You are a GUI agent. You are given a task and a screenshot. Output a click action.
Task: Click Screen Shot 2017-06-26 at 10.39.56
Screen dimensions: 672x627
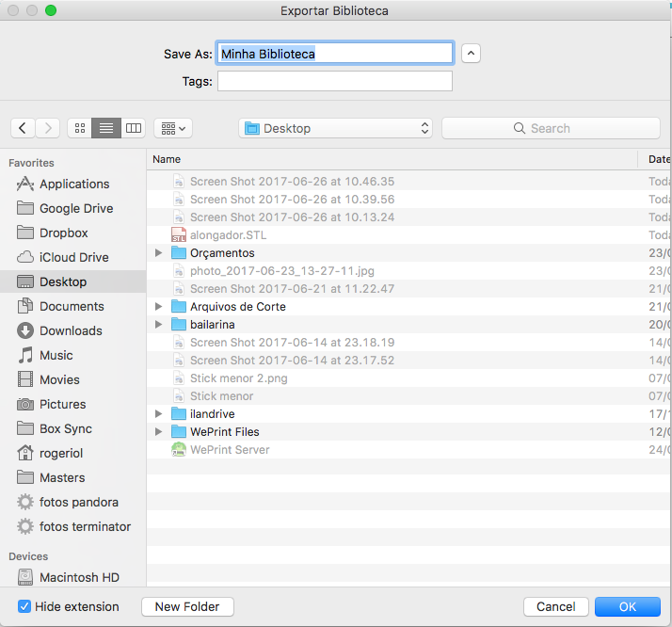coord(292,200)
